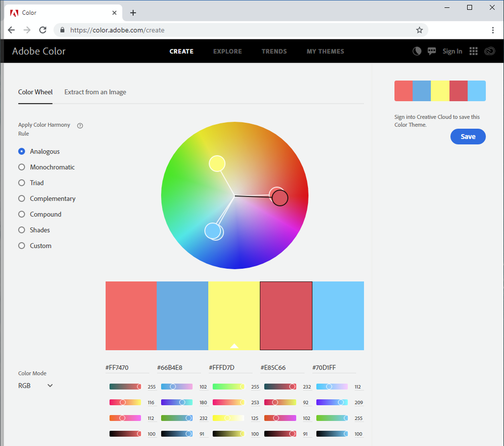
Task: Select the large coral-red #FF7470 swatch
Action: point(131,316)
